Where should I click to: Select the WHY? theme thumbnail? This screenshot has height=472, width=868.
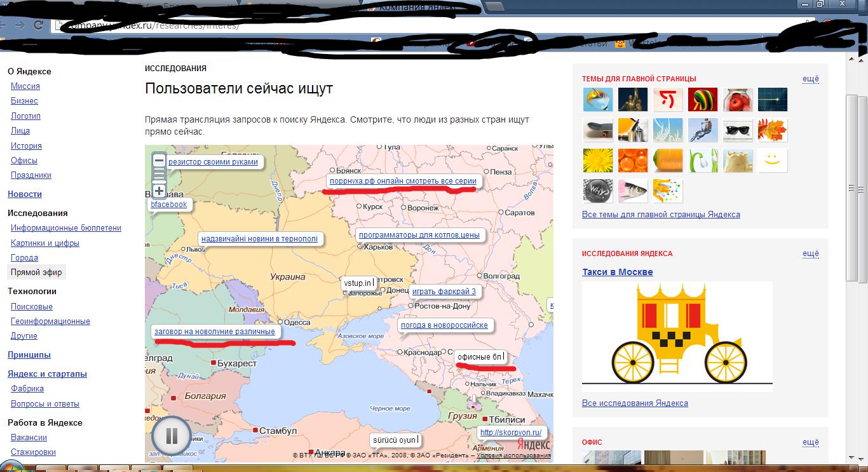pyautogui.click(x=598, y=191)
